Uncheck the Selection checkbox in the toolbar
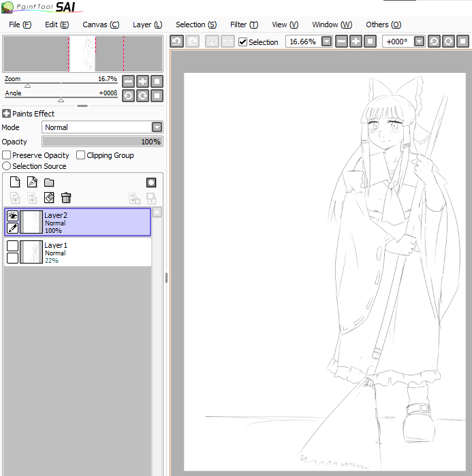The height and width of the screenshot is (476, 472). tap(242, 42)
